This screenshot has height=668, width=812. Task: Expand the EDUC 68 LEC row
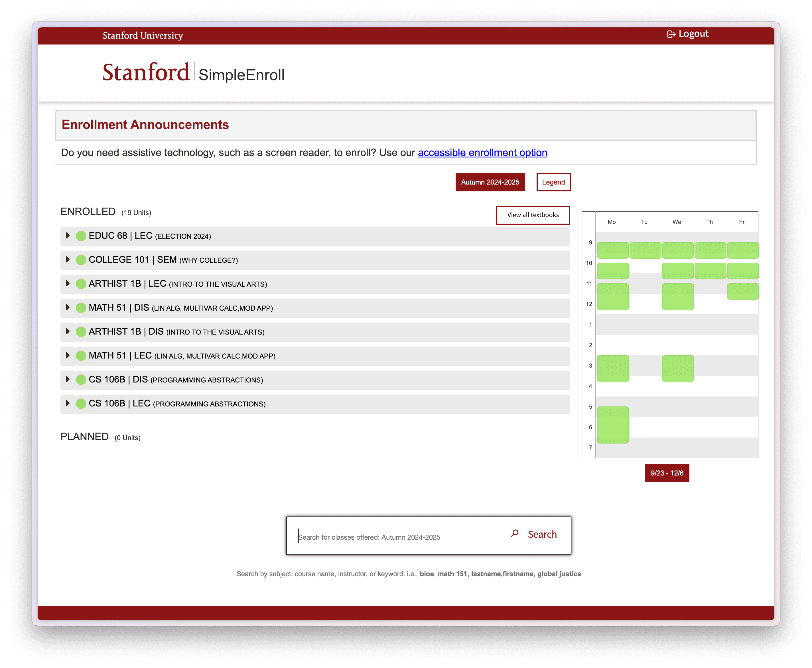tap(68, 236)
